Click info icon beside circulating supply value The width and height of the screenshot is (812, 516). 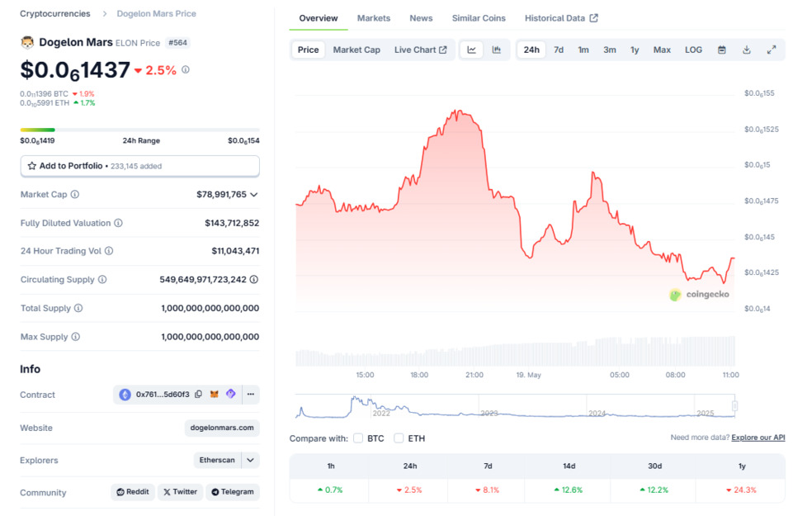(254, 279)
